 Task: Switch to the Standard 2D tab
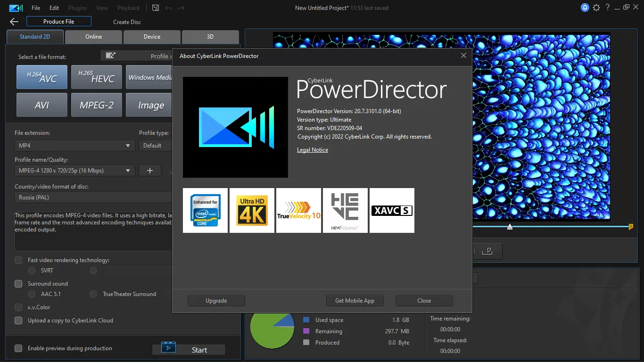click(35, 37)
